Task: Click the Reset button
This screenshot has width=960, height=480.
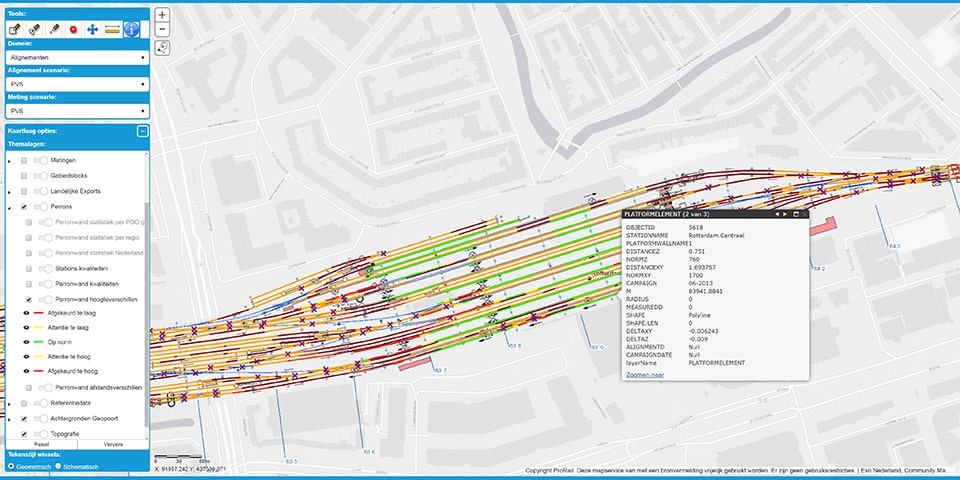Action: (x=42, y=444)
